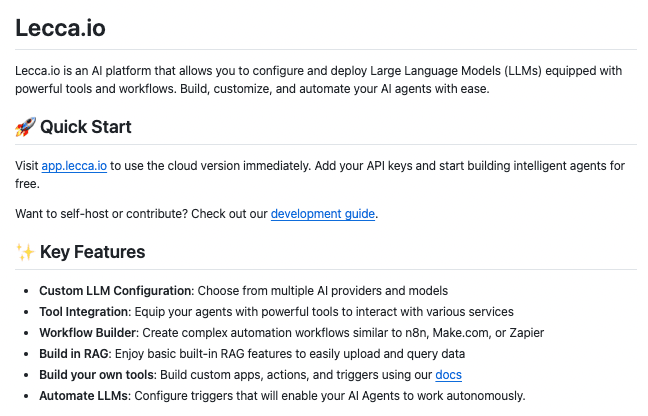Click the bold Build your own tools label
The width and height of the screenshot is (648, 416).
point(97,375)
